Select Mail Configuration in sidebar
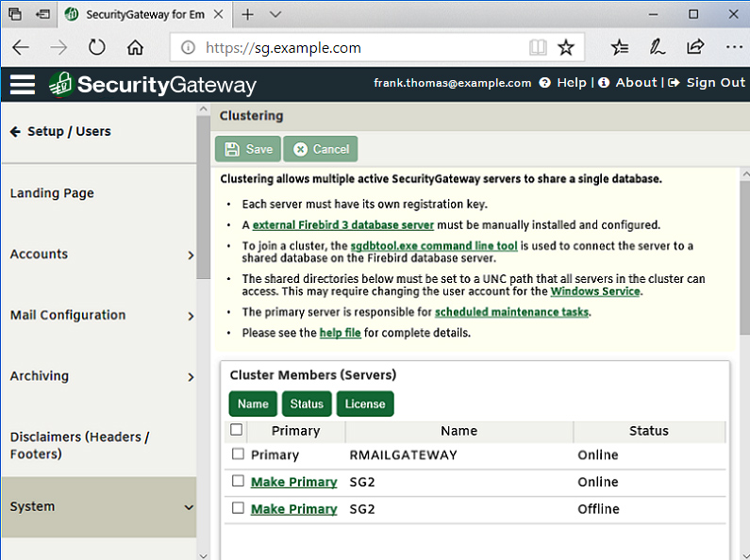The width and height of the screenshot is (750, 560). (68, 316)
